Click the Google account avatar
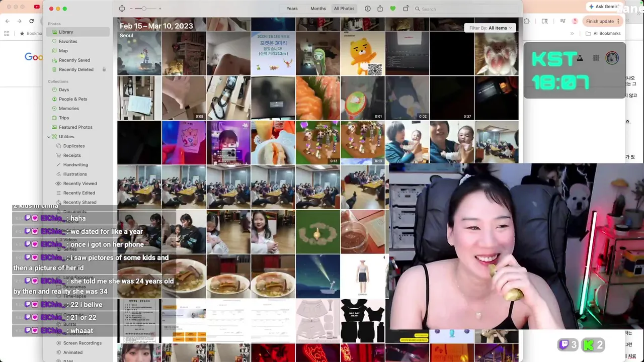This screenshot has width=644, height=362. (612, 58)
